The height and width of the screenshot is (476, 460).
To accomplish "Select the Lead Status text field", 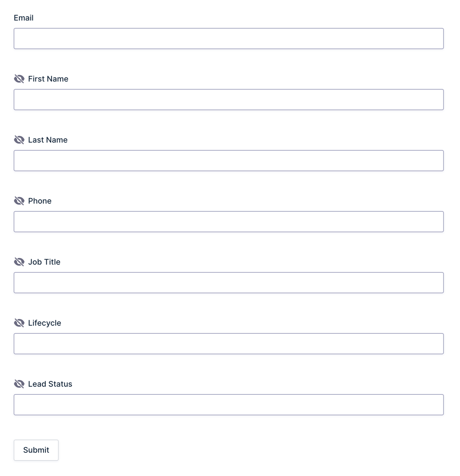I will 229,405.
